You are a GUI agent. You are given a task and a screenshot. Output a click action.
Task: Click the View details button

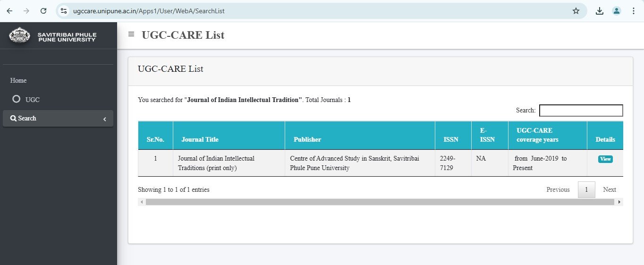(x=605, y=159)
